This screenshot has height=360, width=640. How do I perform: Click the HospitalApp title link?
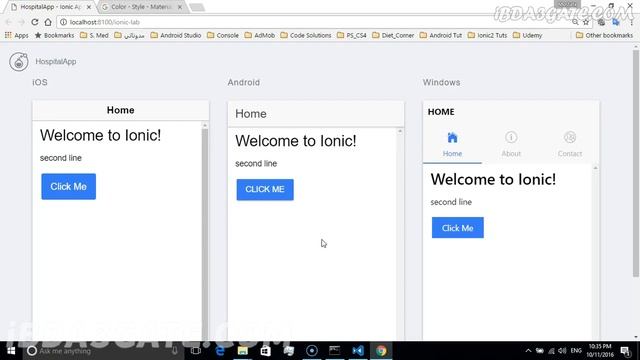coord(56,62)
